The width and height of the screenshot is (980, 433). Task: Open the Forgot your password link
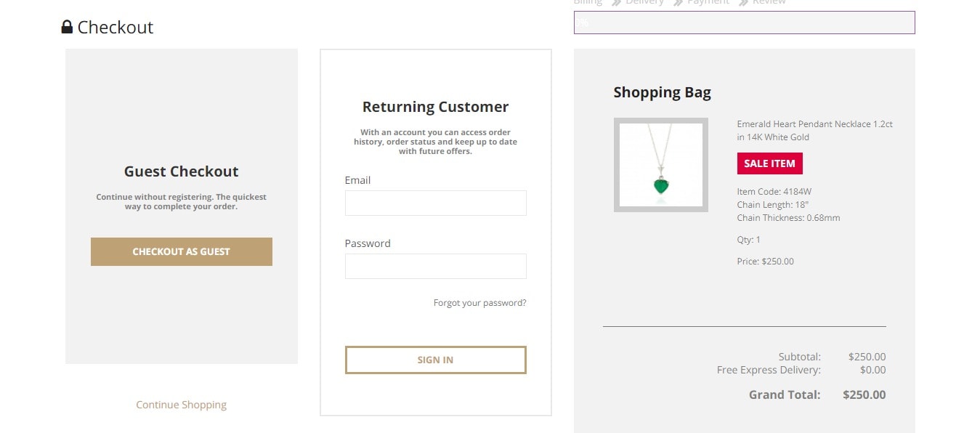pos(479,303)
